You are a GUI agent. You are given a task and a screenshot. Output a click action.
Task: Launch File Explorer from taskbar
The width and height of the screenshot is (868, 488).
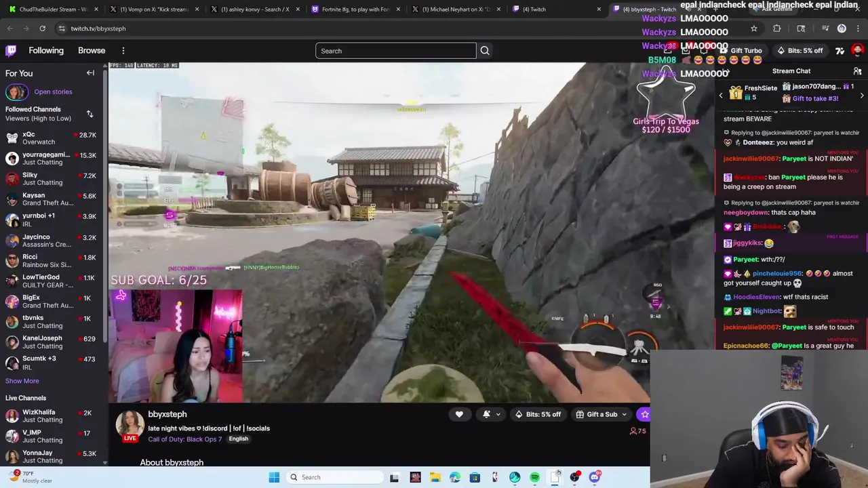435,477
